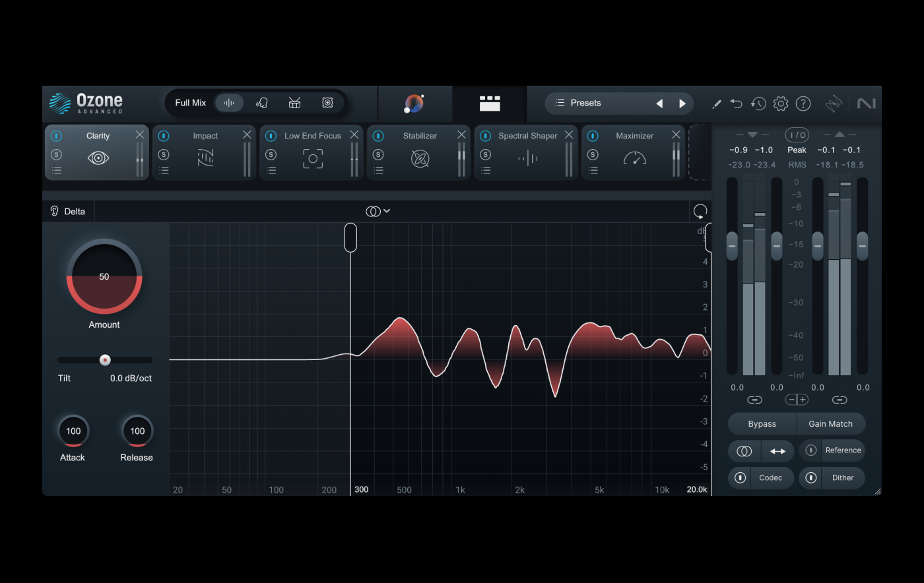Open the Full Mix target selector
The width and height of the screenshot is (924, 583).
(x=191, y=103)
